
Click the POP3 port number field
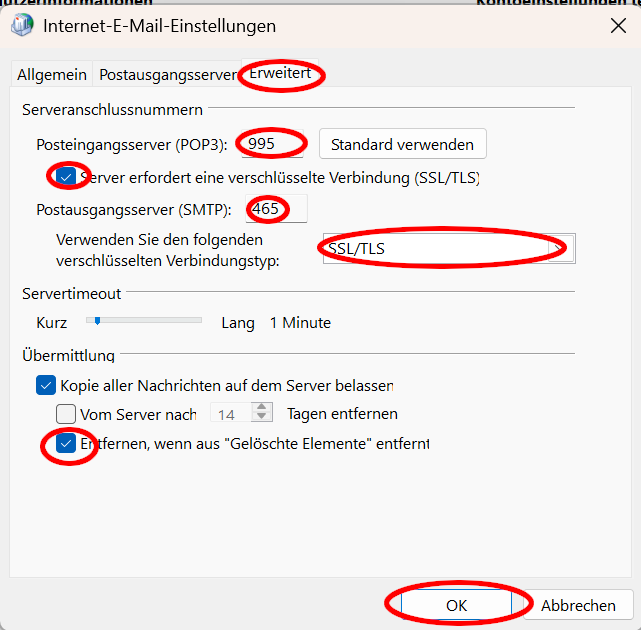click(x=273, y=144)
